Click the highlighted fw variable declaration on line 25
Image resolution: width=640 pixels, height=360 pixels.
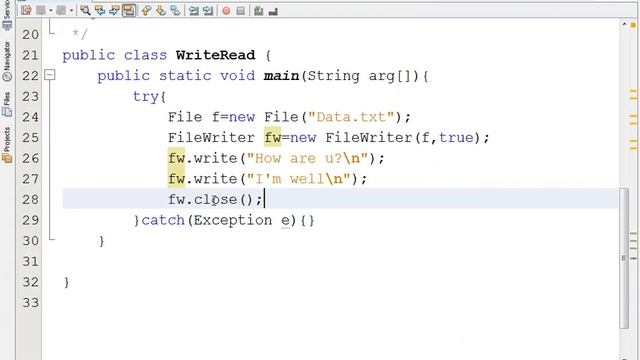point(272,138)
